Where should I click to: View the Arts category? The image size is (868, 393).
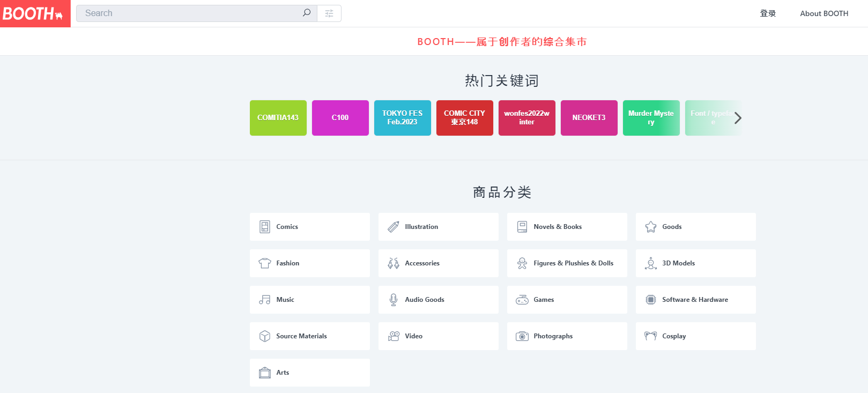[310, 373]
